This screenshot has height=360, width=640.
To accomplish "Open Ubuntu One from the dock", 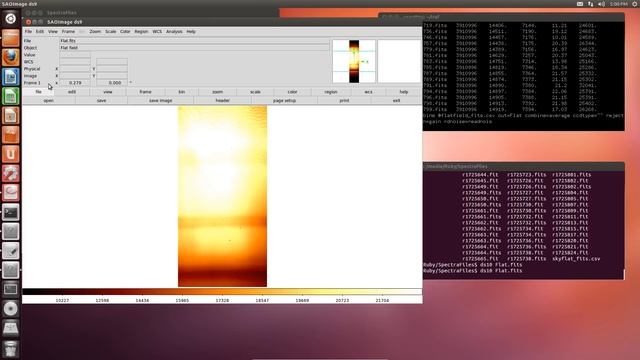I will tap(11, 154).
